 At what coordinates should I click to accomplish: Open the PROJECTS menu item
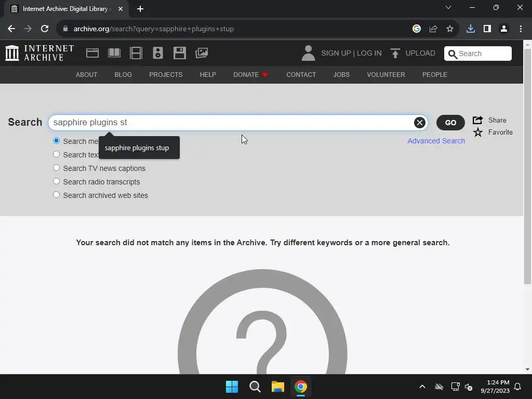point(166,75)
